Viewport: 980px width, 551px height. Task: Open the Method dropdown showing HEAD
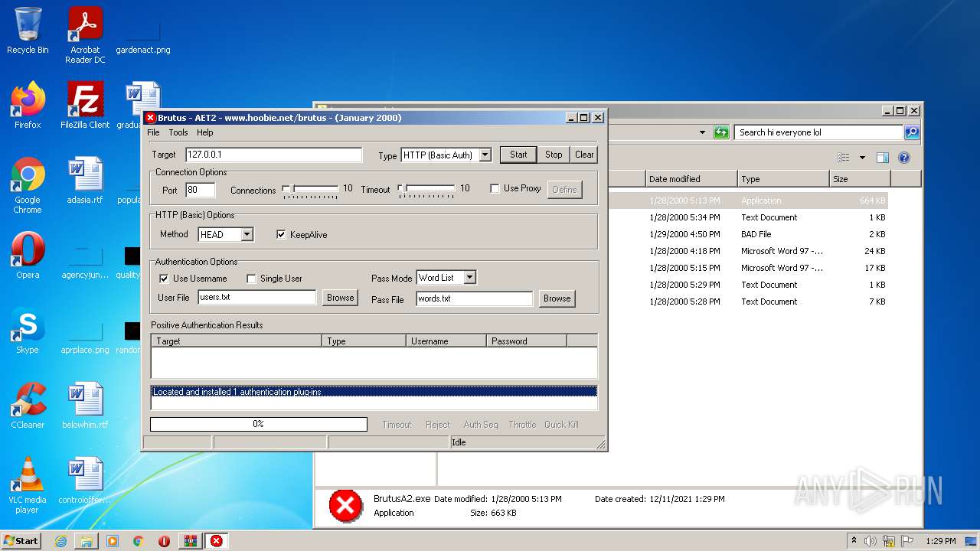pyautogui.click(x=247, y=234)
